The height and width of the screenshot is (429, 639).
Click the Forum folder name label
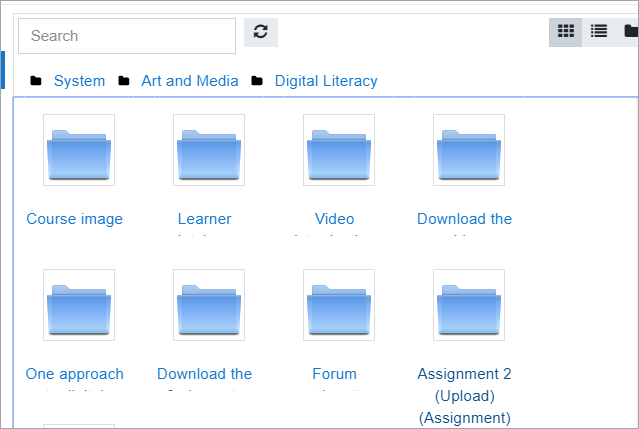click(334, 374)
